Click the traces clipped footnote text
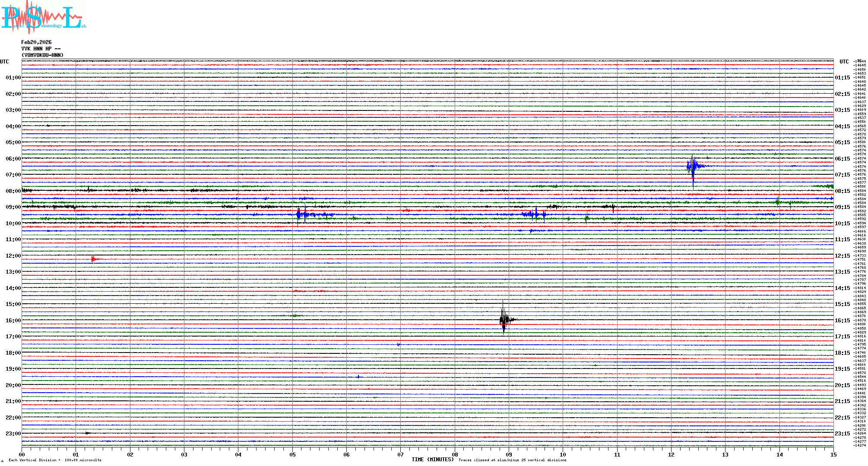Image resolution: width=868 pixels, height=466 pixels. pyautogui.click(x=512, y=460)
